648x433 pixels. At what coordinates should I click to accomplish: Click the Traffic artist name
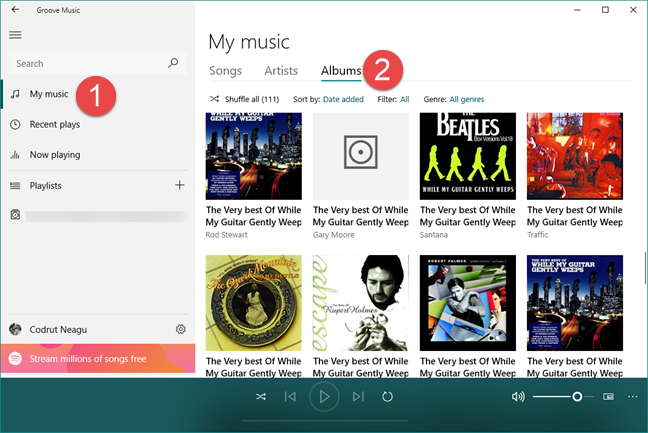(538, 235)
